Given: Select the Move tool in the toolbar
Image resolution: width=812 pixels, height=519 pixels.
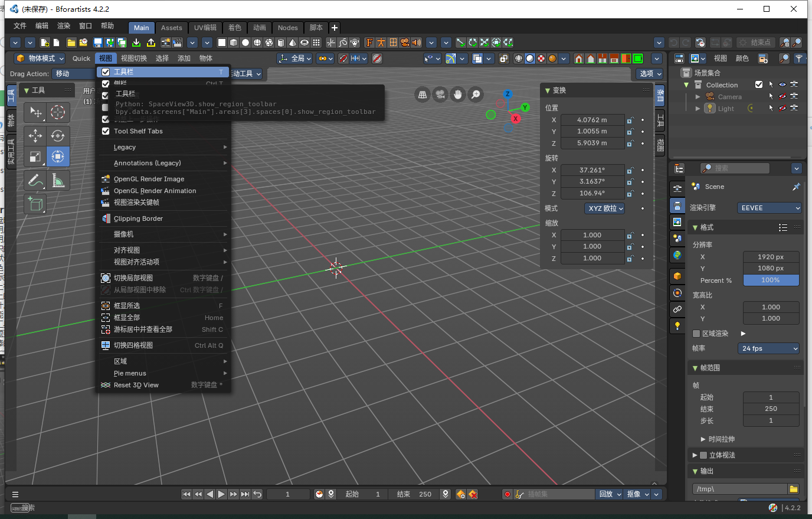Looking at the screenshot, I should [35, 135].
